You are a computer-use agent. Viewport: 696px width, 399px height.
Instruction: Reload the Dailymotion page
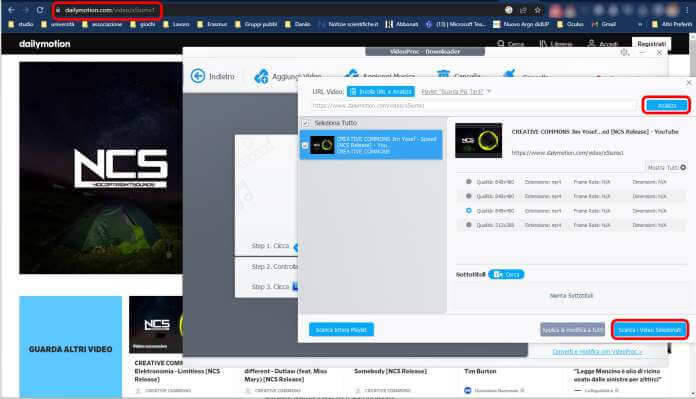[x=40, y=10]
